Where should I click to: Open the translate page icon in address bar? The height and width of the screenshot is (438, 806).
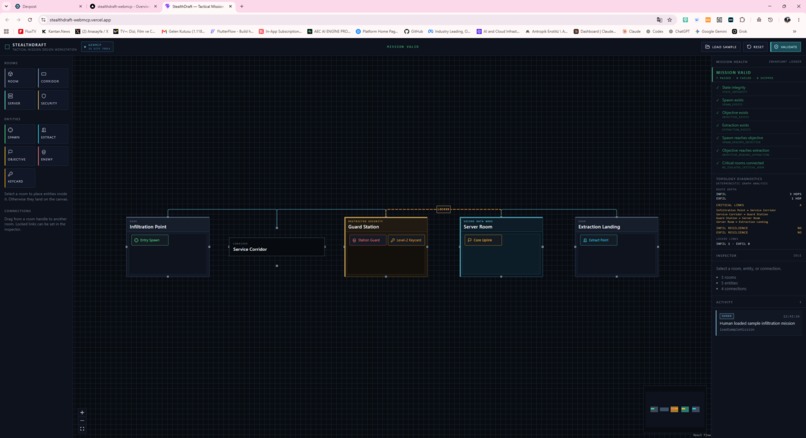(x=659, y=20)
